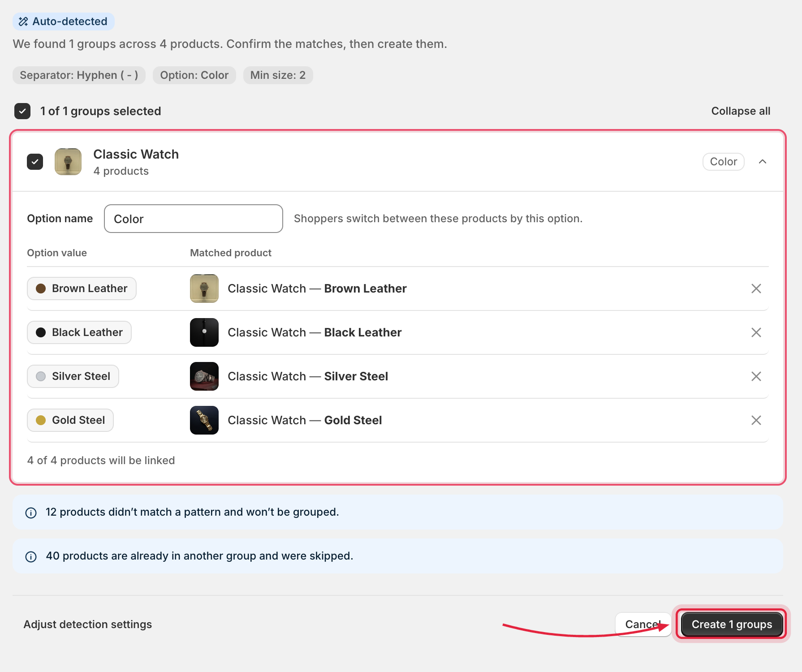This screenshot has height=672, width=802.
Task: Click the Option name Color input field
Action: pos(194,219)
